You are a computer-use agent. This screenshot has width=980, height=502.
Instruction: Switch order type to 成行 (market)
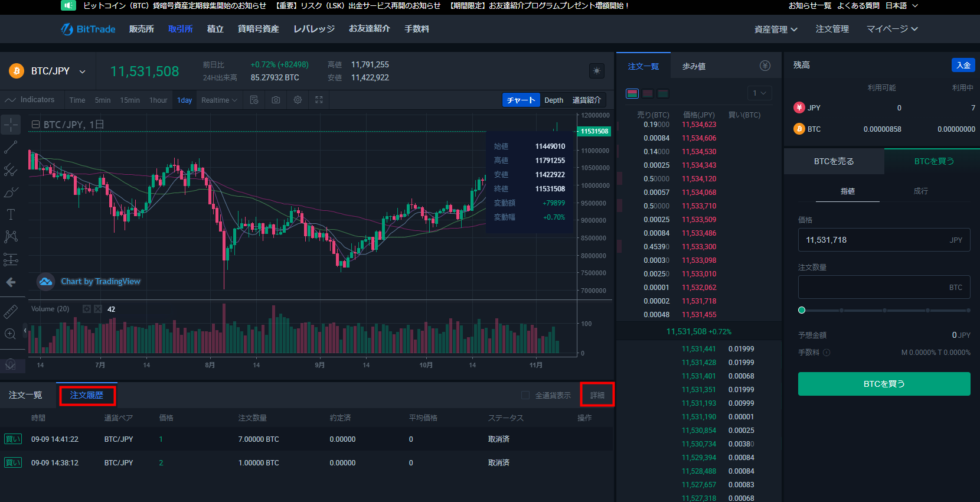[x=920, y=191]
